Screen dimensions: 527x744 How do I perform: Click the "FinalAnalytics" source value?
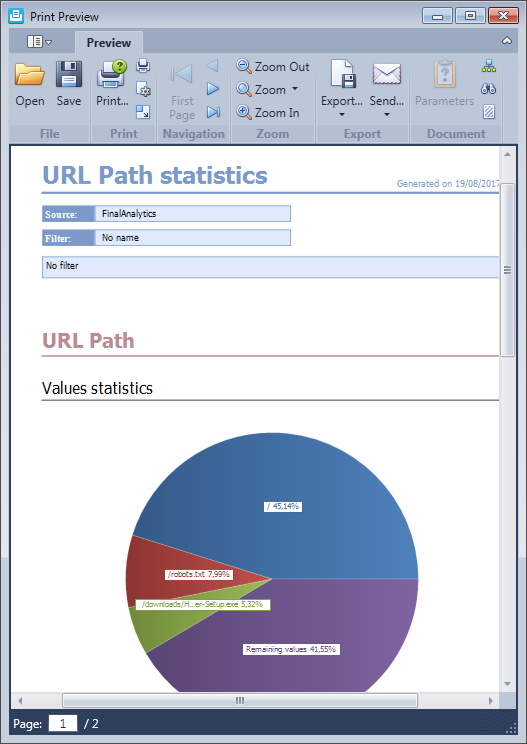(193, 214)
